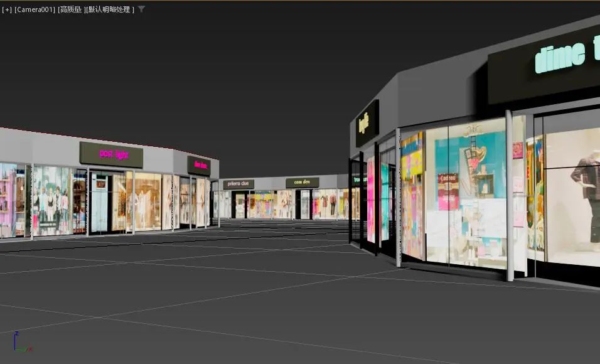The height and width of the screenshot is (364, 600).
Task: Click the viewport filter funnel icon
Action: pyautogui.click(x=142, y=9)
